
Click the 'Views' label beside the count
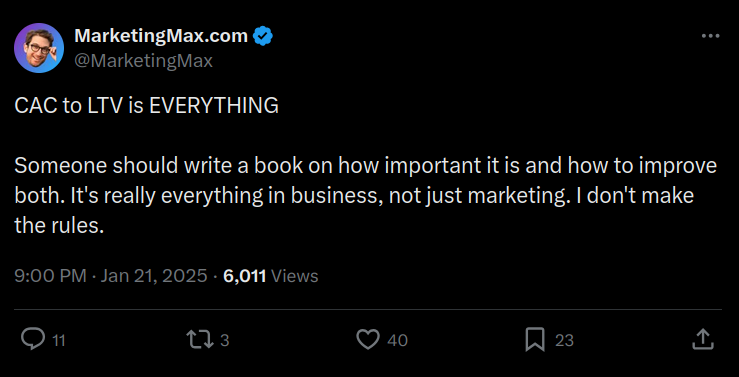click(295, 276)
